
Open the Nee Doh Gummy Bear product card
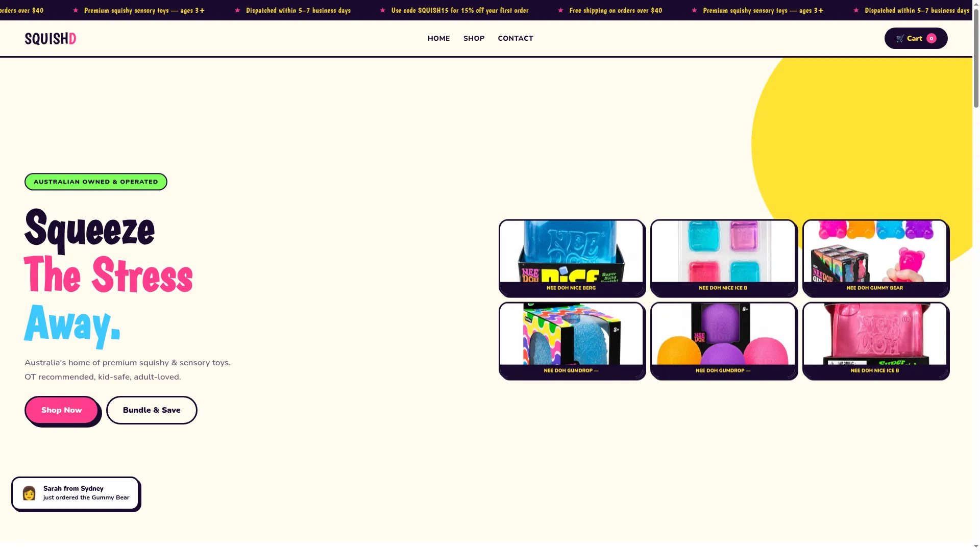point(875,258)
